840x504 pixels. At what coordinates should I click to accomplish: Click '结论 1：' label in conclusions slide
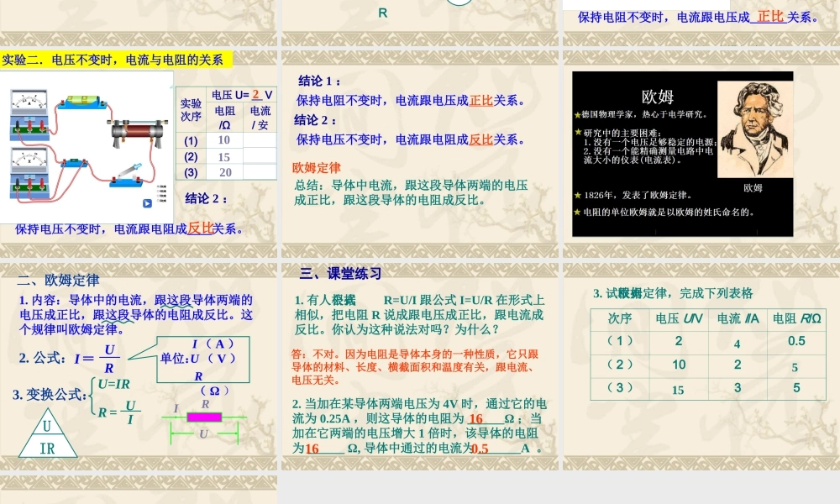320,81
